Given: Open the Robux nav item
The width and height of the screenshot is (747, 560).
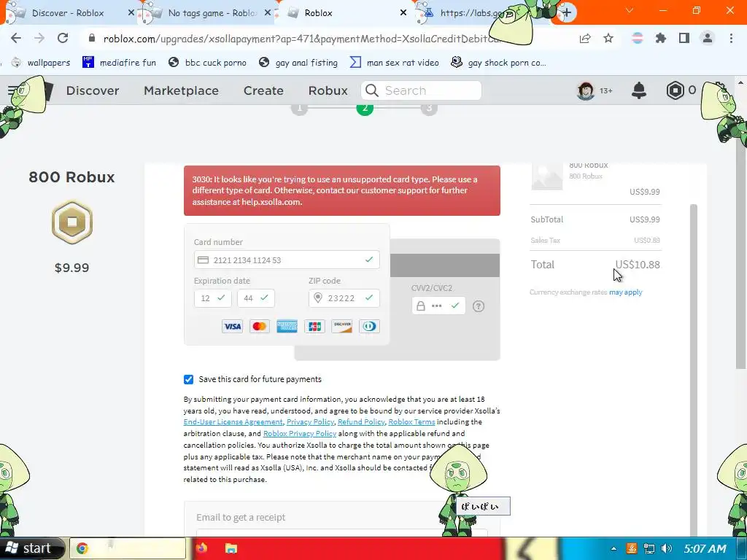Looking at the screenshot, I should (x=328, y=90).
